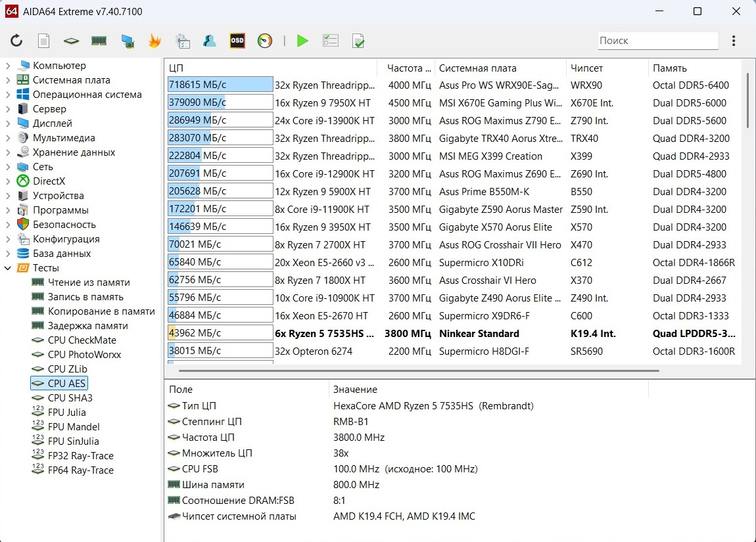Screen dimensions: 756x542
Task: Click the user silhouette toolbar icon
Action: 210,41
